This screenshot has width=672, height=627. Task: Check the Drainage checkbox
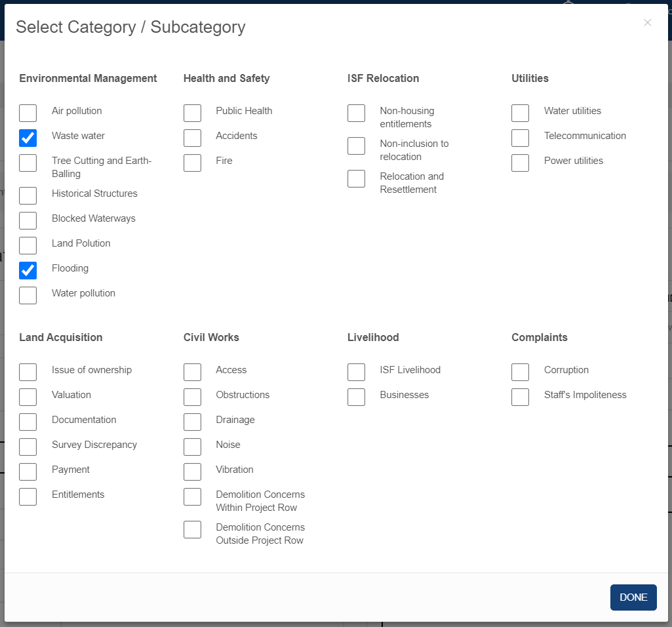[x=192, y=422]
